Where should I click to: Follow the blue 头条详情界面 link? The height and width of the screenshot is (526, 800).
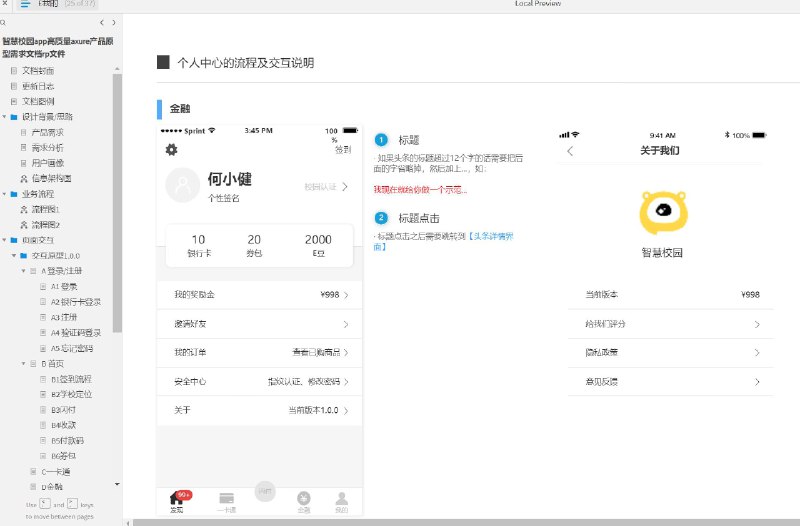coord(444,241)
